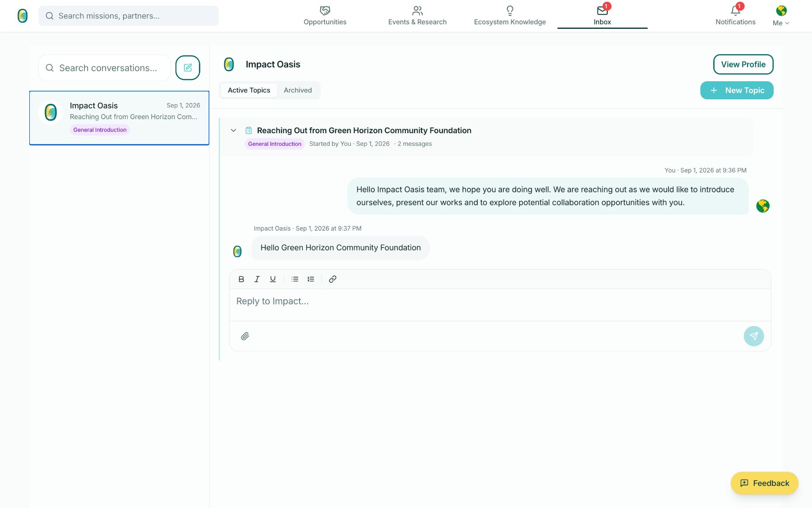Click the Impact Oasis logo in top-left corner

point(23,16)
